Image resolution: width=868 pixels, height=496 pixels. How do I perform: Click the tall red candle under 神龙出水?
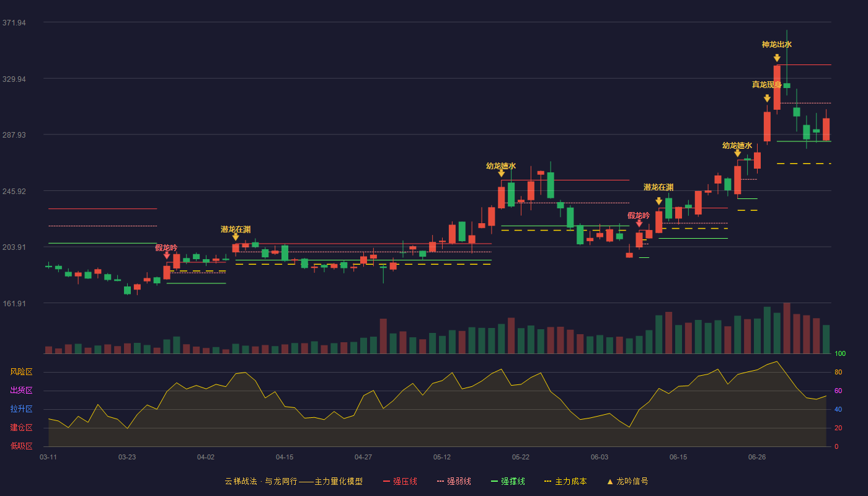pos(777,87)
